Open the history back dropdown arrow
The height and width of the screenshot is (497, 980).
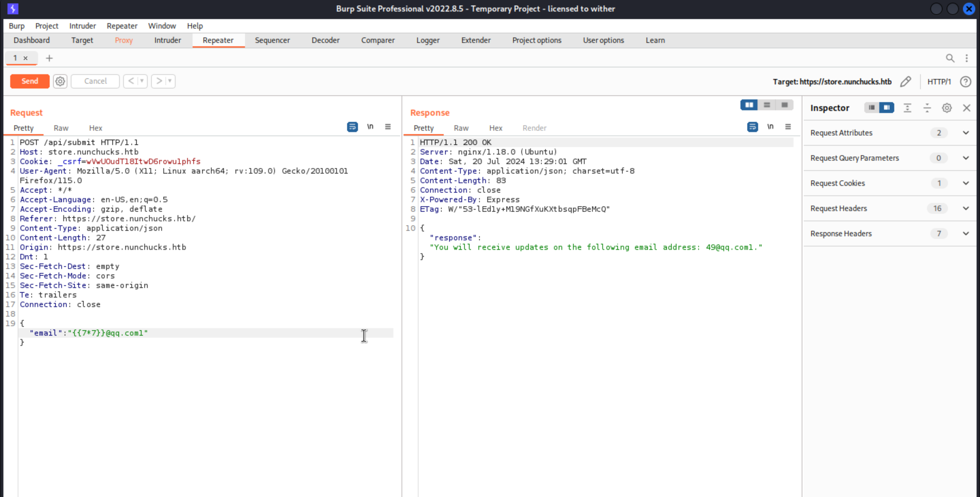[142, 81]
